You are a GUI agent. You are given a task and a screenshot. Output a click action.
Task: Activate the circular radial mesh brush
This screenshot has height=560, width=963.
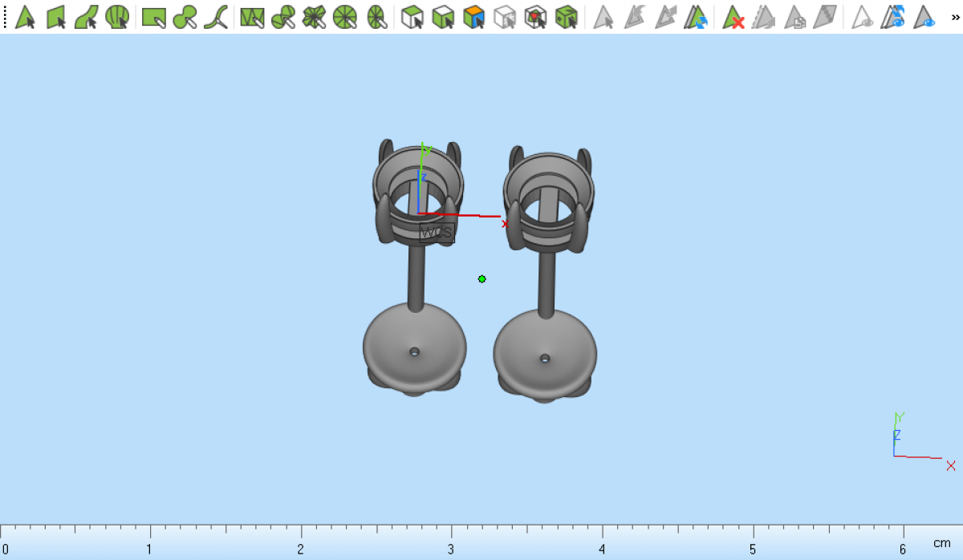click(344, 17)
